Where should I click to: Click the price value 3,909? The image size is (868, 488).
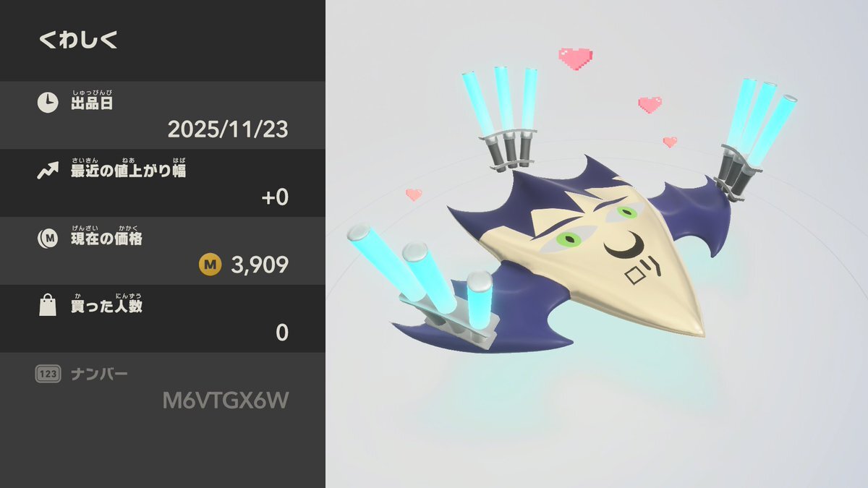[x=260, y=265]
